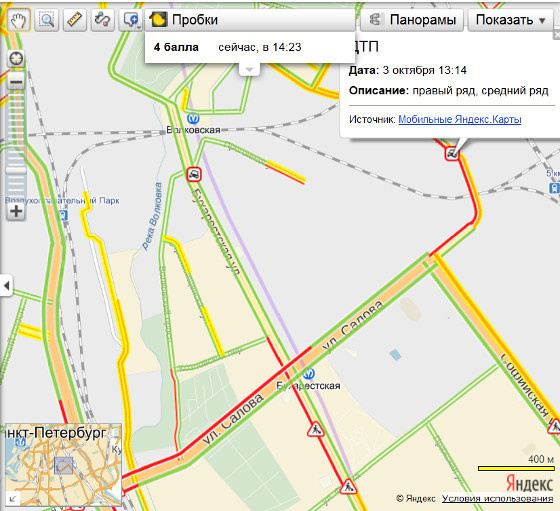Click the time text 'сейчас, в 14:23'

tap(260, 47)
